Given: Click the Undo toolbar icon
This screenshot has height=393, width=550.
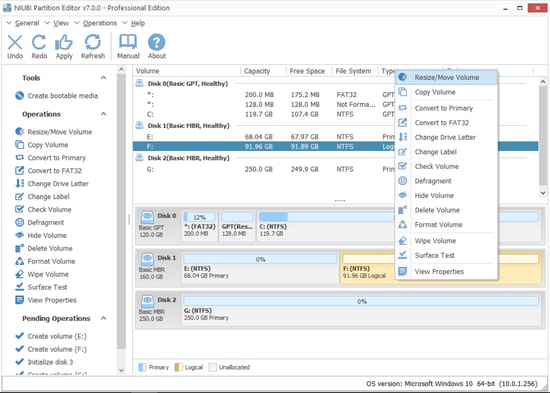Looking at the screenshot, I should coord(15,42).
